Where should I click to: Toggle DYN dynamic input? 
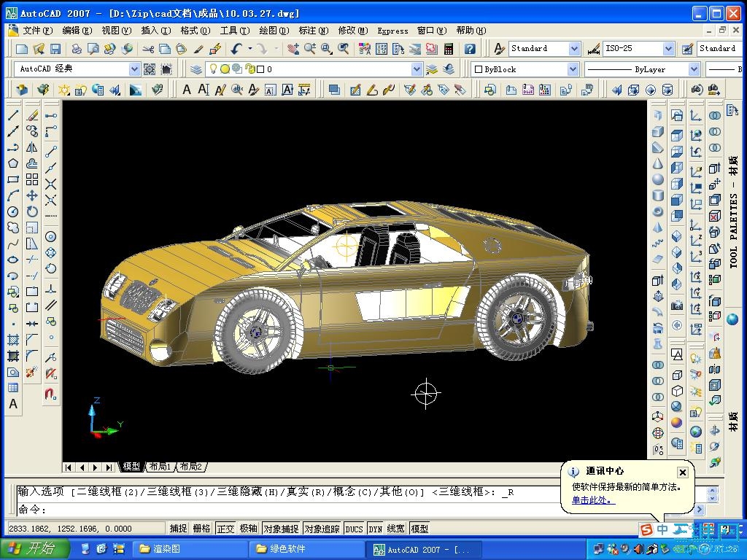(376, 528)
